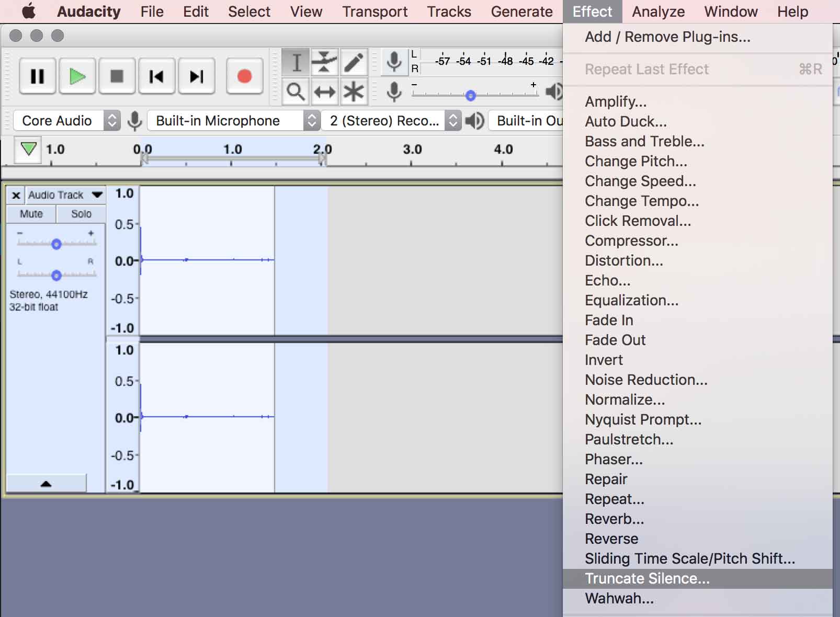This screenshot has width=840, height=617.
Task: Click the track gain slider knob
Action: pos(56,244)
